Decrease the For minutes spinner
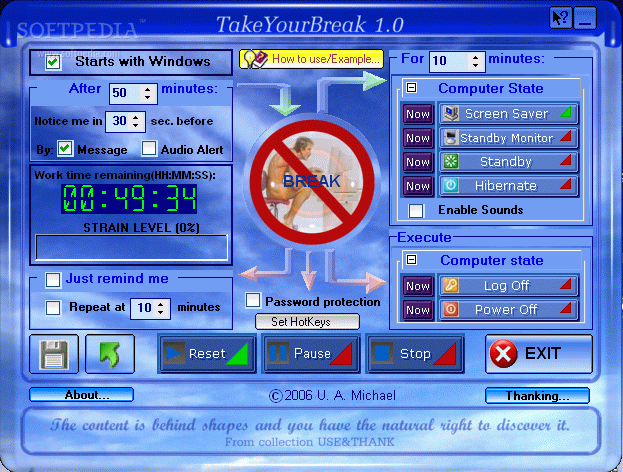The width and height of the screenshot is (623, 472). coord(476,65)
